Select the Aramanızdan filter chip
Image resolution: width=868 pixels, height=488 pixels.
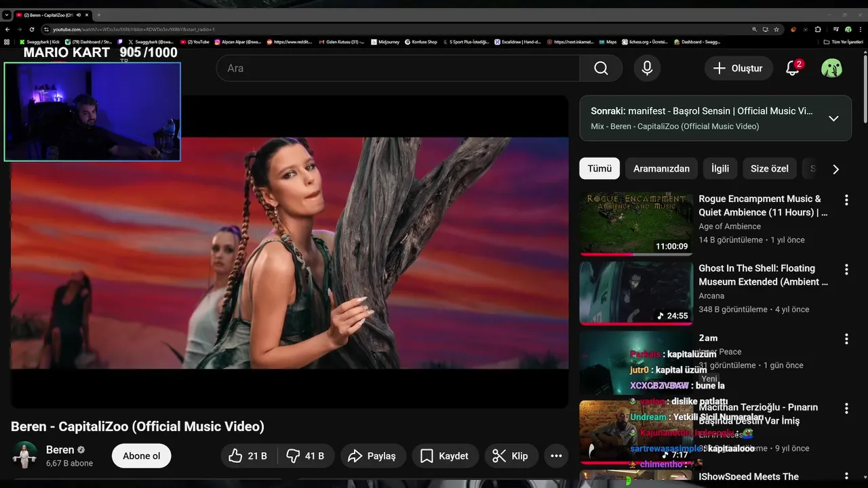[661, 169]
